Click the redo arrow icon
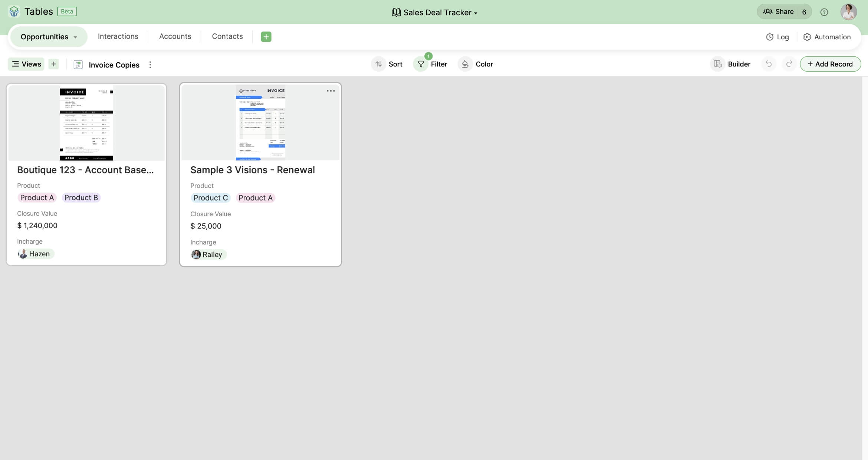Image resolution: width=868 pixels, height=460 pixels. (x=789, y=64)
